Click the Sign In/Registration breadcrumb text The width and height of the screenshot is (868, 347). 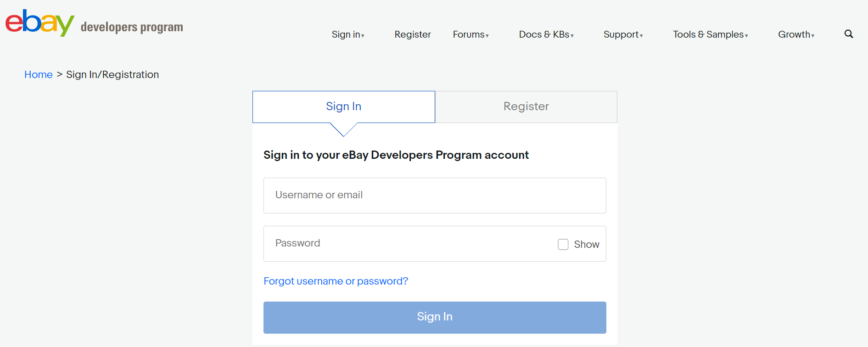click(x=112, y=74)
